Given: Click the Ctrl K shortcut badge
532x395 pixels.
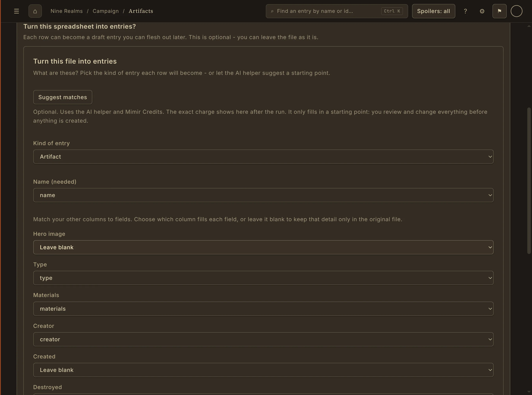Looking at the screenshot, I should point(392,11).
